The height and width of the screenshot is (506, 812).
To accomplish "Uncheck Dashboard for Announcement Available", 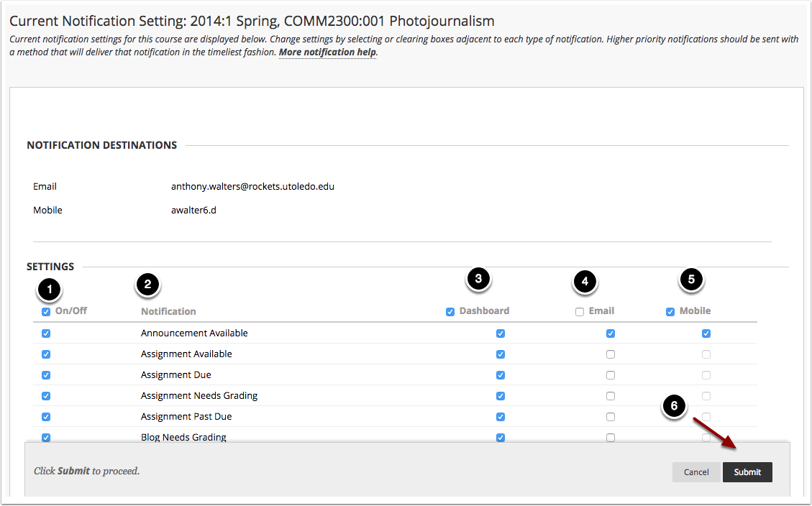I will click(x=501, y=333).
